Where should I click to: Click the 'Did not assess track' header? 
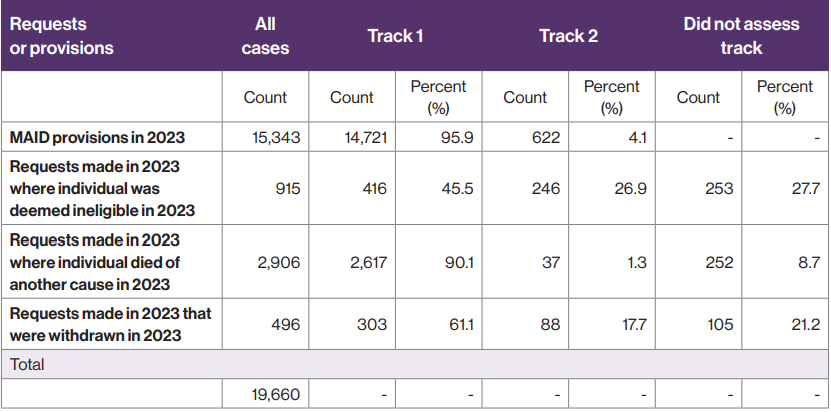click(x=741, y=36)
